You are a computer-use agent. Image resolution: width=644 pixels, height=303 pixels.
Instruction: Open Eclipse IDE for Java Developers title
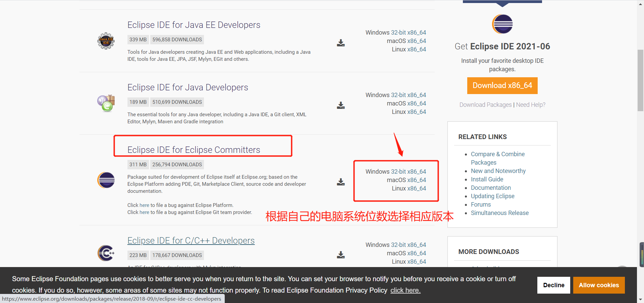(x=188, y=87)
